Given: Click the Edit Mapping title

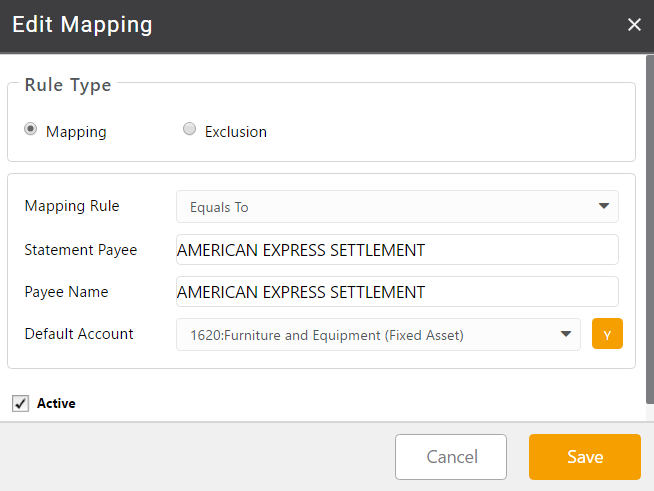Looking at the screenshot, I should [x=83, y=25].
